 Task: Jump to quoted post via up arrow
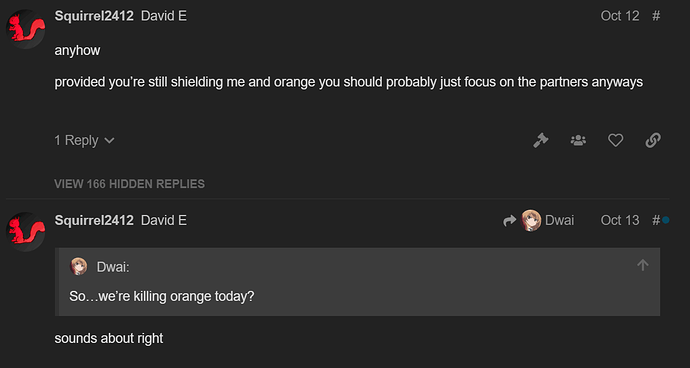coord(642,265)
